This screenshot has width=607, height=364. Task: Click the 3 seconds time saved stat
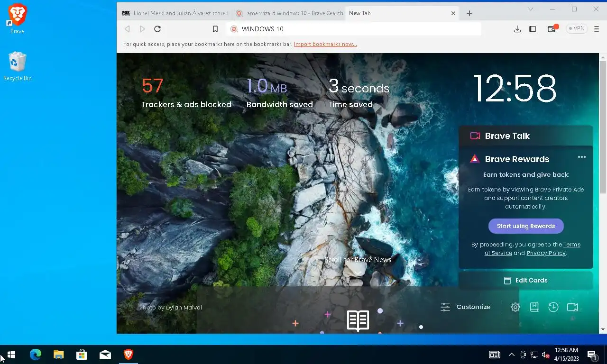[359, 93]
